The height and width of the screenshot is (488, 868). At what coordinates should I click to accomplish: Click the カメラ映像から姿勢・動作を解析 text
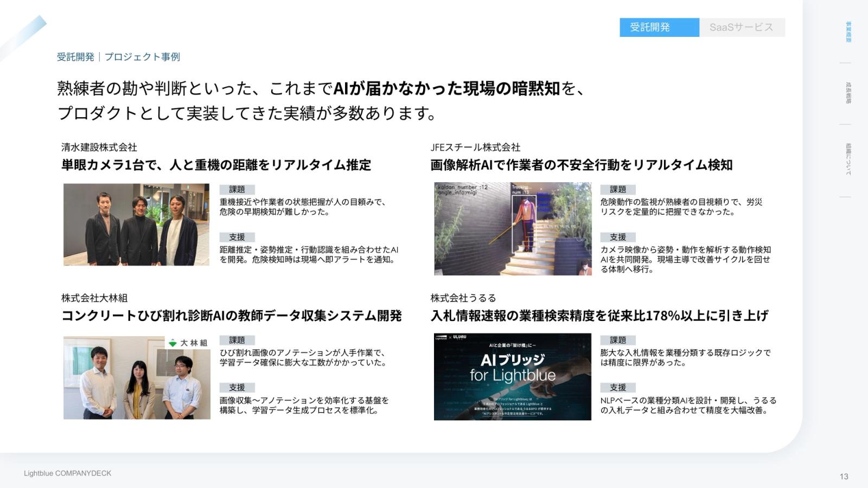(x=686, y=260)
